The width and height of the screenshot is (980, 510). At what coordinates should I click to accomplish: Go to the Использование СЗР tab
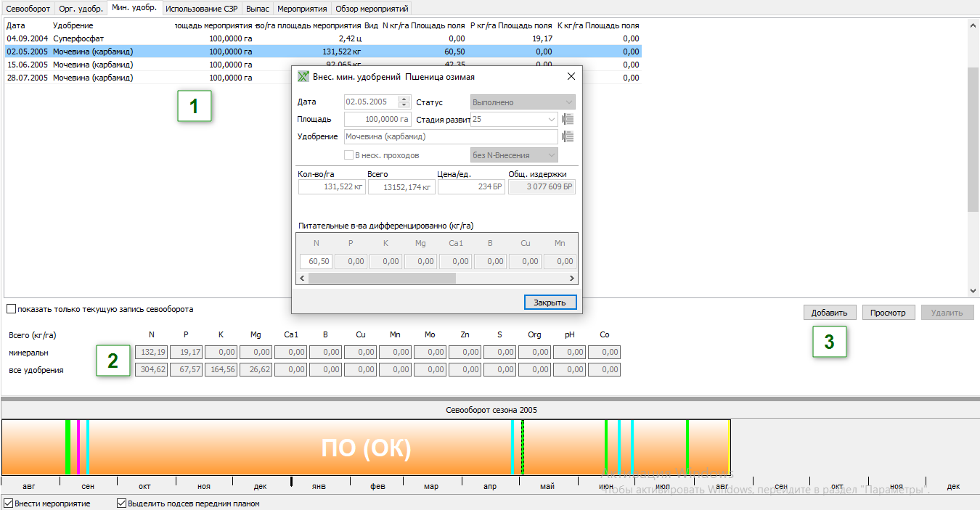202,9
